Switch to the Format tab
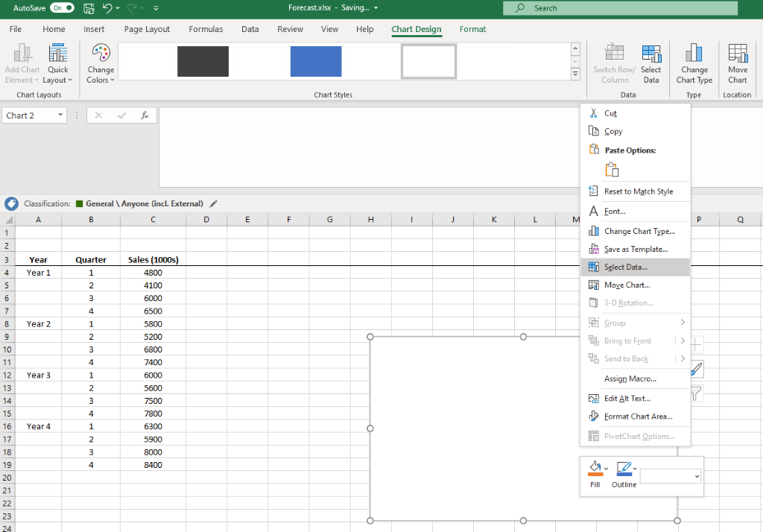 pos(472,29)
